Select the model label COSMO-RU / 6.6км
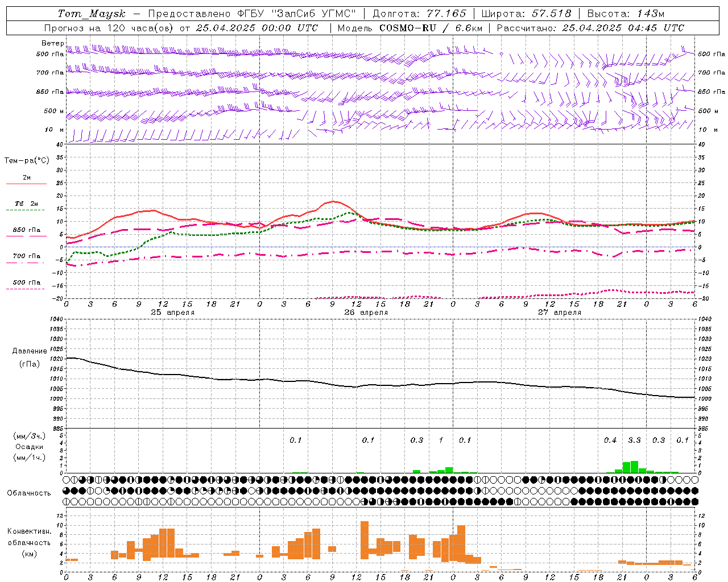This screenshot has width=728, height=582. (x=431, y=28)
